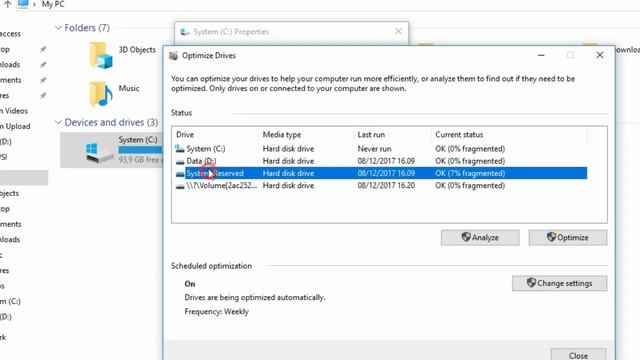Open Change settings for scheduled optimization
The image size is (640, 360).
coord(560,283)
